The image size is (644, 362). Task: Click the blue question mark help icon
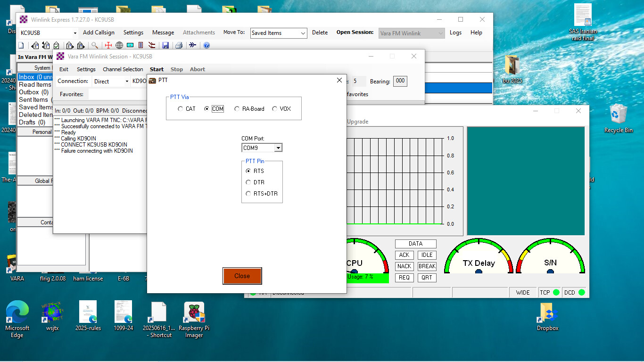point(206,46)
